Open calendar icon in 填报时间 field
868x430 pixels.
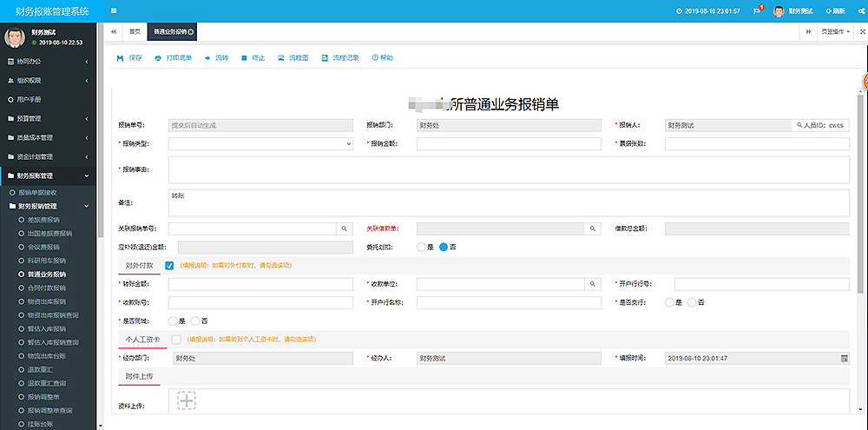coord(845,359)
